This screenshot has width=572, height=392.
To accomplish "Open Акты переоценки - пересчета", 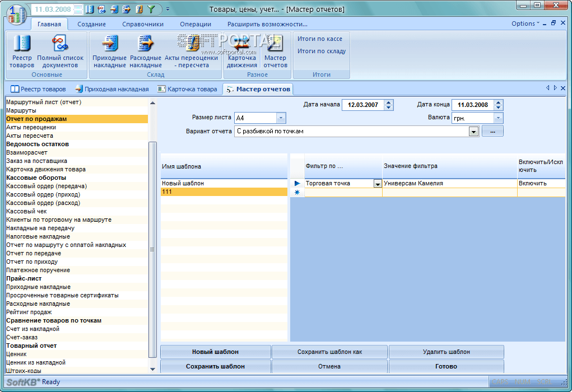I will click(192, 50).
